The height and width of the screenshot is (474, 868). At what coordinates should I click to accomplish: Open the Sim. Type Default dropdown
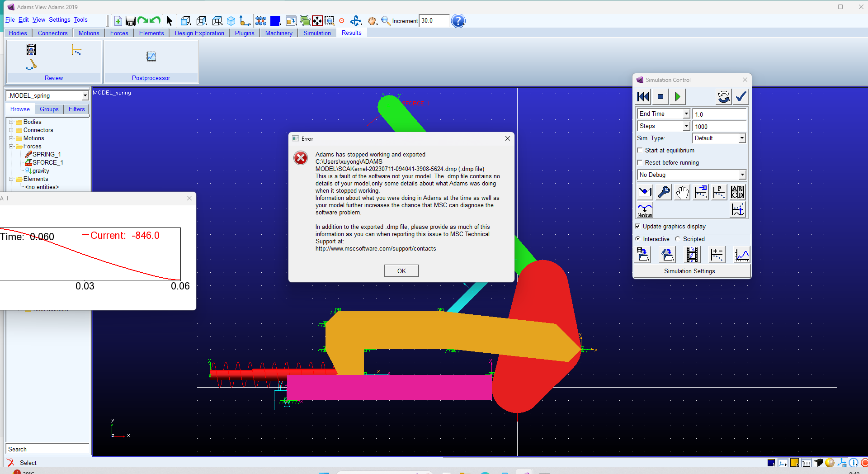pos(742,138)
